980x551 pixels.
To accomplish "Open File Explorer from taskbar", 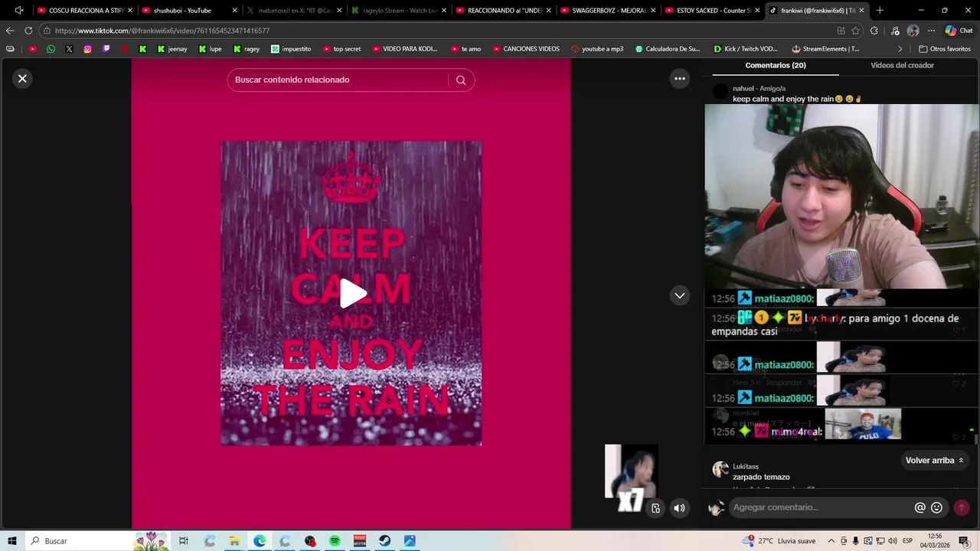I will [x=234, y=541].
